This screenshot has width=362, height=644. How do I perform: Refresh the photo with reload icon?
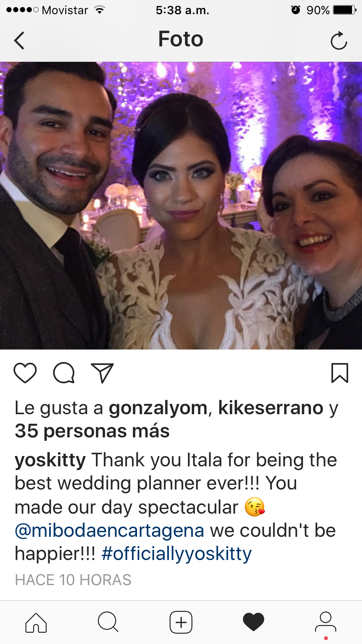[339, 41]
